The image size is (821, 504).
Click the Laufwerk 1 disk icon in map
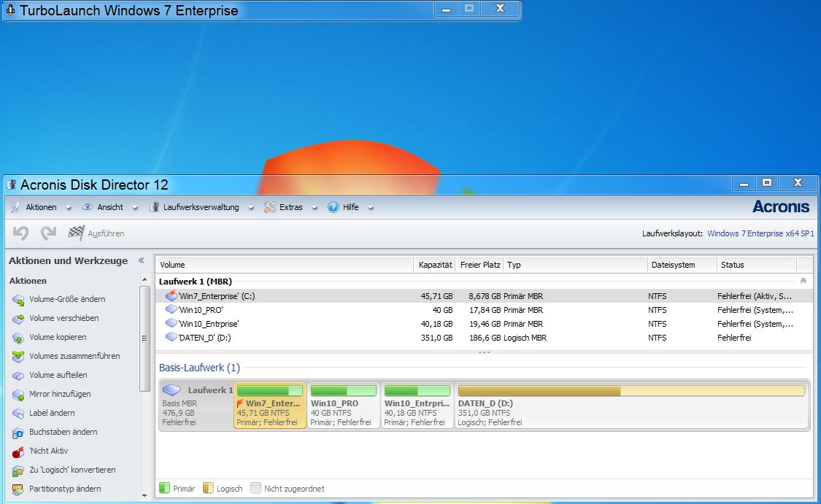click(171, 390)
